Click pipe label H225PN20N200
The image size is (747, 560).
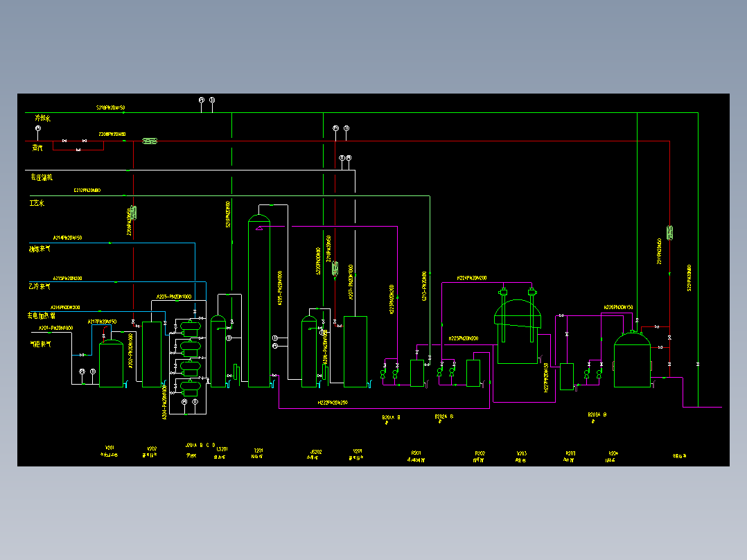[x=463, y=338]
